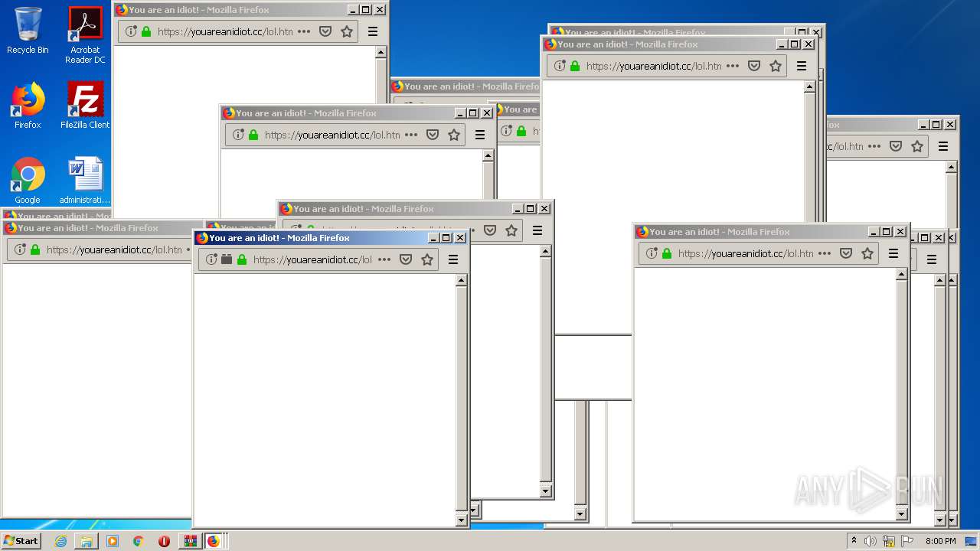Launch Chrome from the taskbar
Screen dimensions: 980x551
coord(138,541)
